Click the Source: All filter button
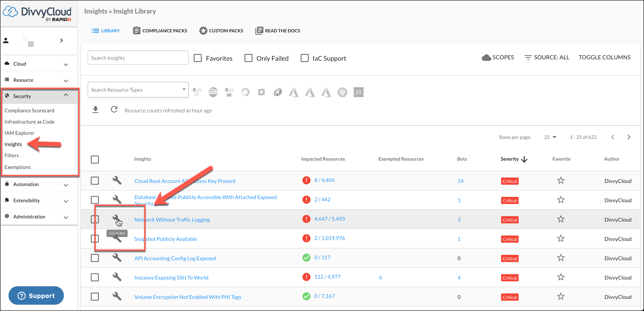644x311 pixels. pyautogui.click(x=547, y=57)
